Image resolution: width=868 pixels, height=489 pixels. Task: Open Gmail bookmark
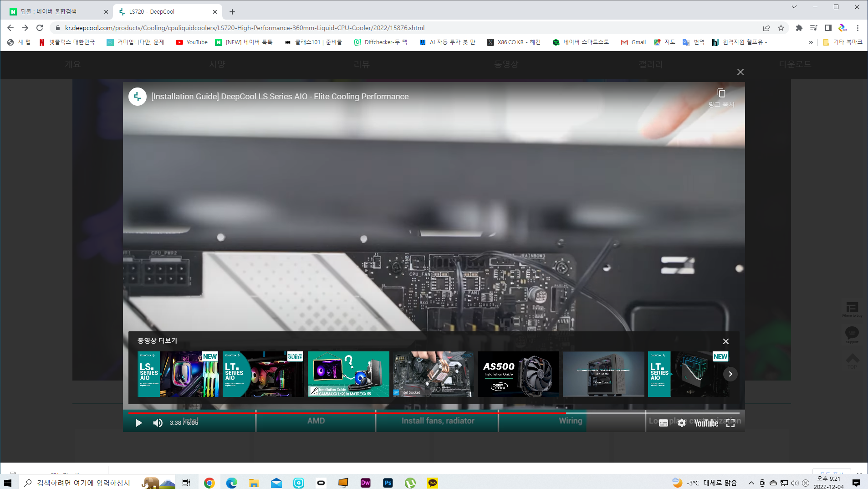(633, 42)
